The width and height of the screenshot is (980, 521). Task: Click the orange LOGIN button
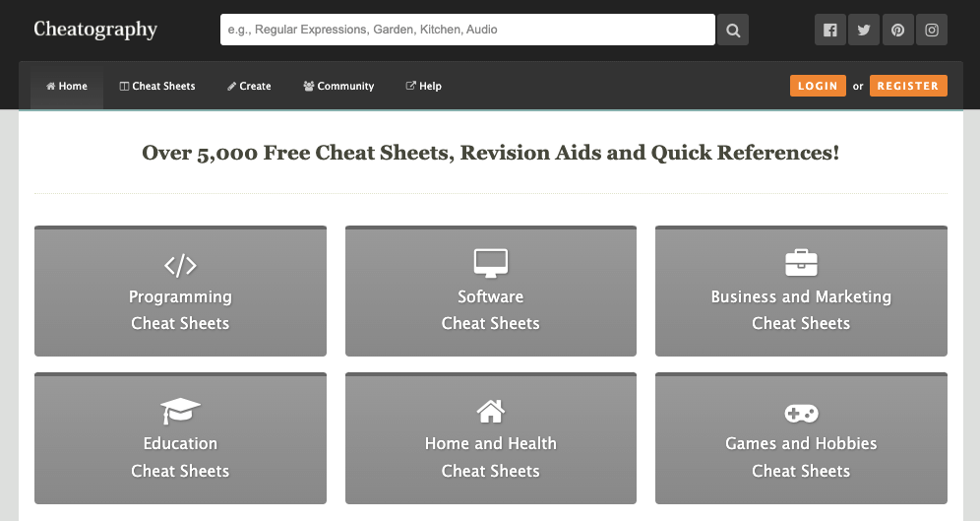818,86
